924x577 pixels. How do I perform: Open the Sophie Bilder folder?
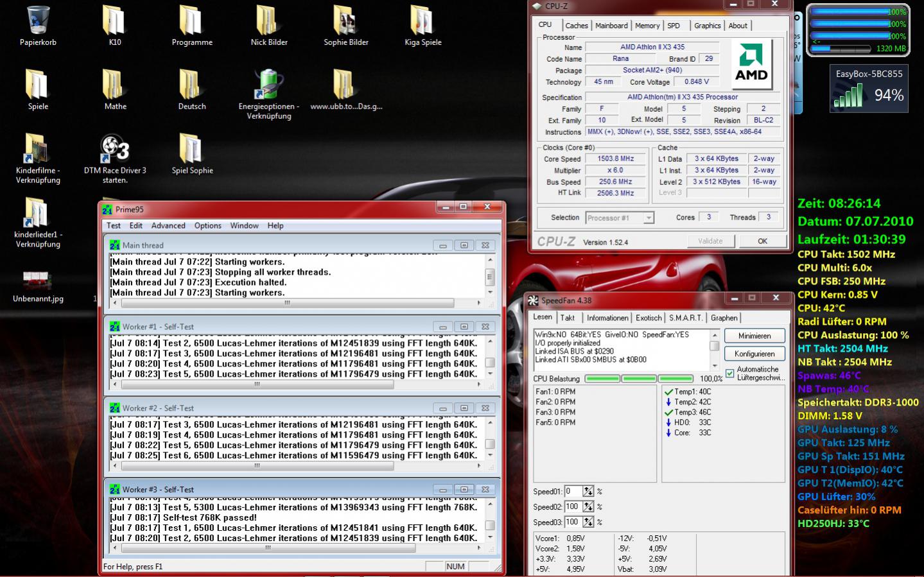tap(345, 22)
